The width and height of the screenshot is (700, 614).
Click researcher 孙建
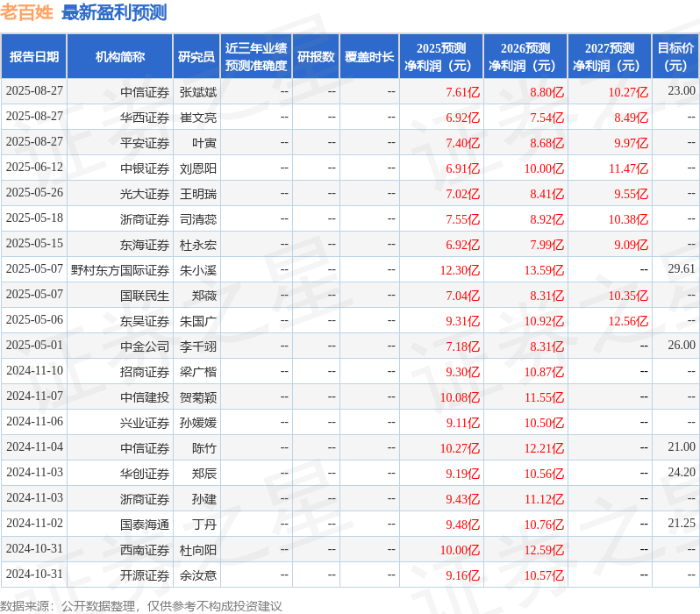click(204, 499)
